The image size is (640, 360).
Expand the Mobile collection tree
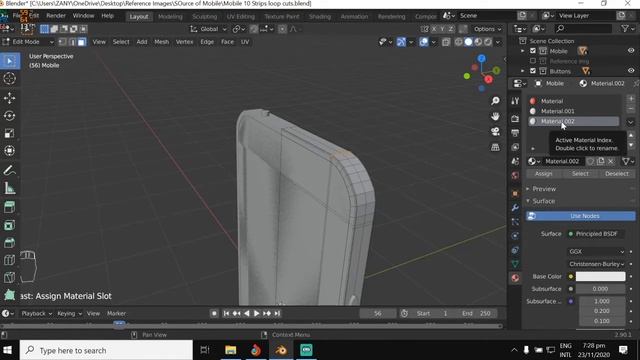(x=523, y=51)
